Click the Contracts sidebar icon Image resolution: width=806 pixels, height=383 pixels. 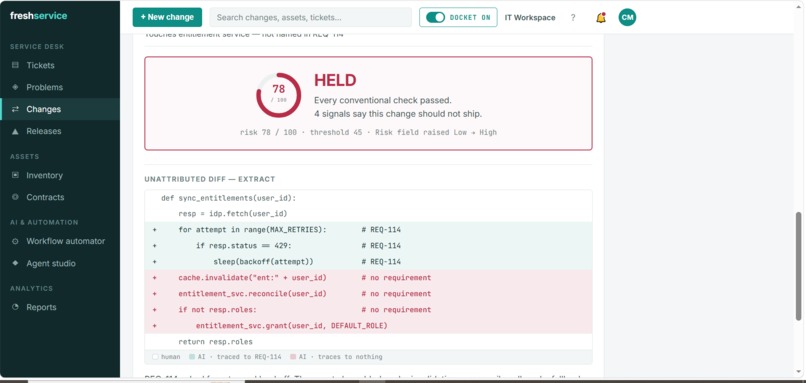(15, 197)
